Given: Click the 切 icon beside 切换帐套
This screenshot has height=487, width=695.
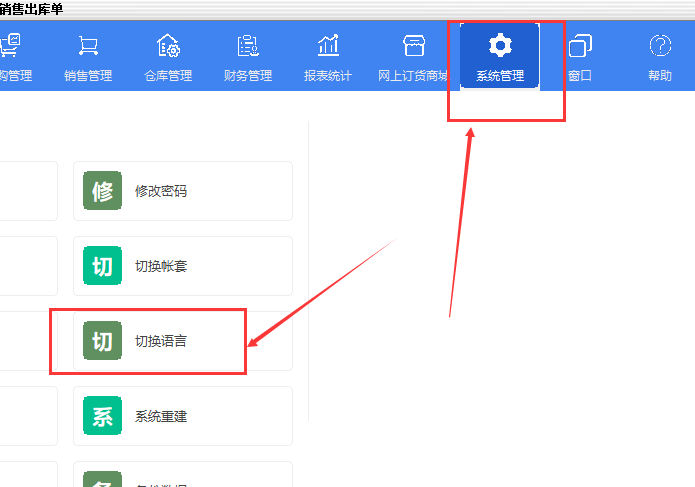Looking at the screenshot, I should 102,265.
